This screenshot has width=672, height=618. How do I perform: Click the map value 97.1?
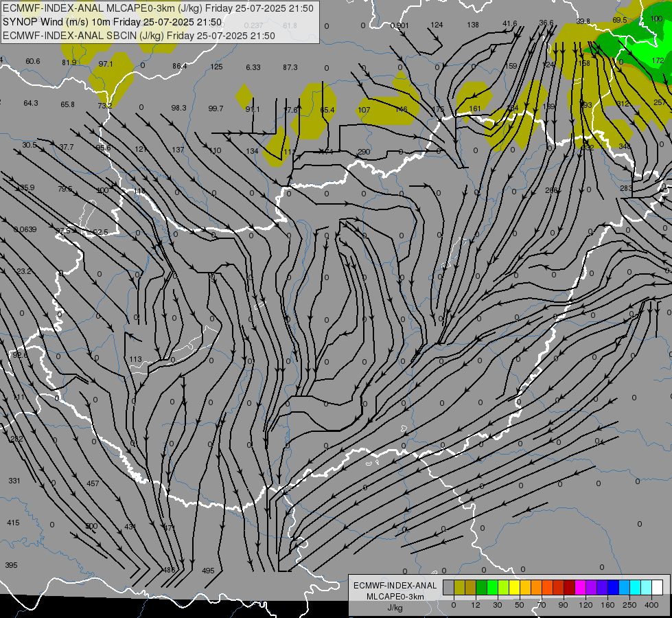(106, 64)
